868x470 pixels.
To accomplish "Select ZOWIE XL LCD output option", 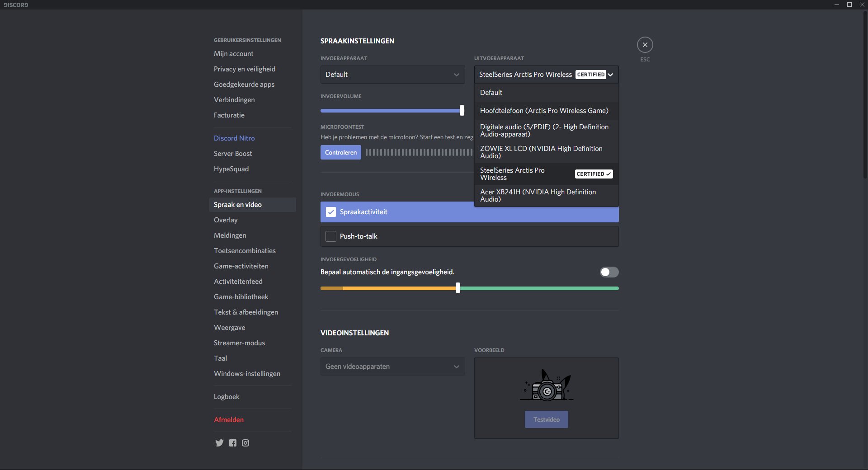I will [x=546, y=152].
